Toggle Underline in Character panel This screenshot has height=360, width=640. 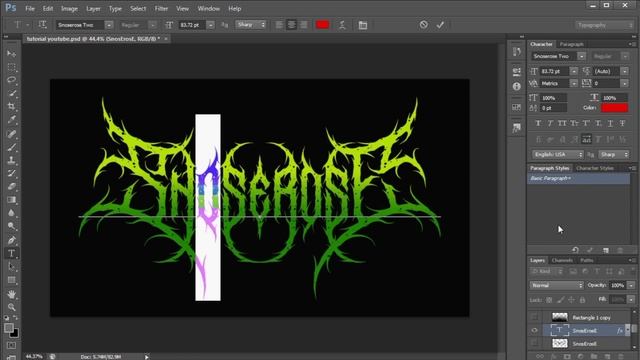610,123
